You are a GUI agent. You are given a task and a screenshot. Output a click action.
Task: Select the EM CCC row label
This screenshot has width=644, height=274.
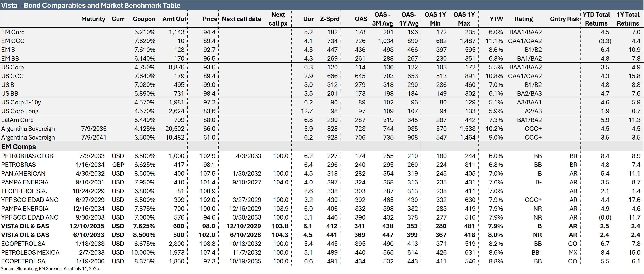[x=13, y=41]
